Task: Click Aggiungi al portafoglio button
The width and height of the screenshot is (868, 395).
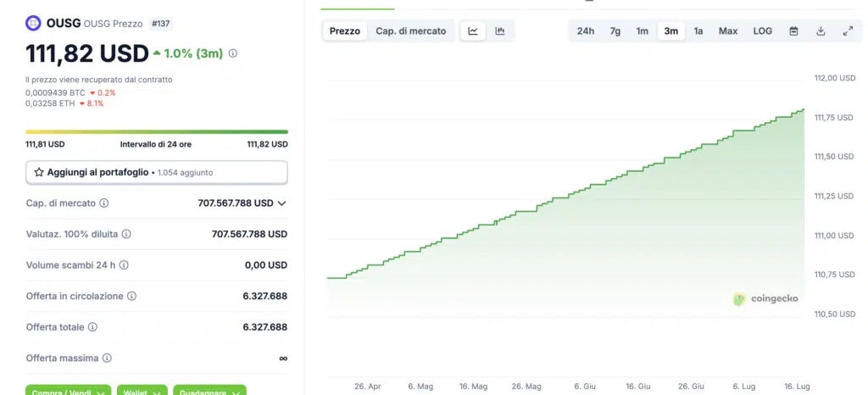Action: (x=157, y=172)
